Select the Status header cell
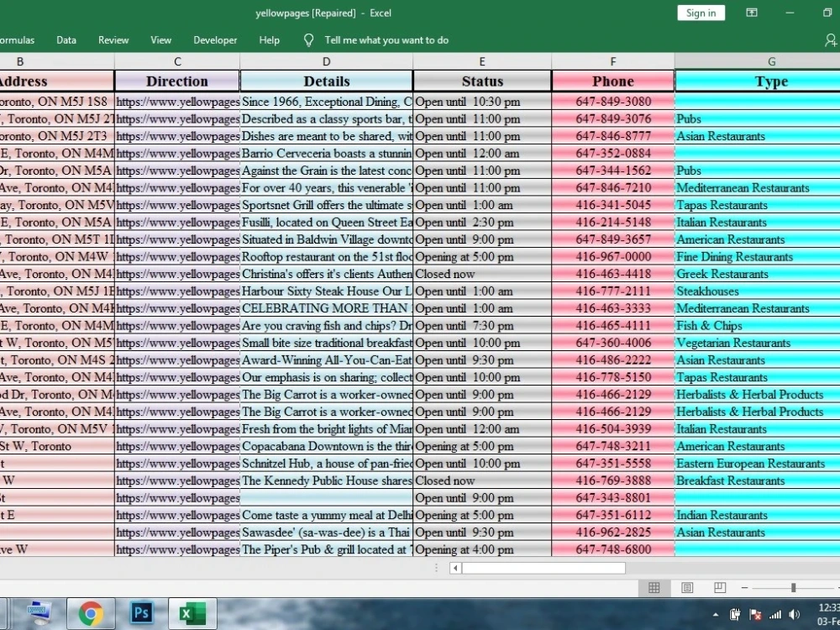 tap(482, 81)
